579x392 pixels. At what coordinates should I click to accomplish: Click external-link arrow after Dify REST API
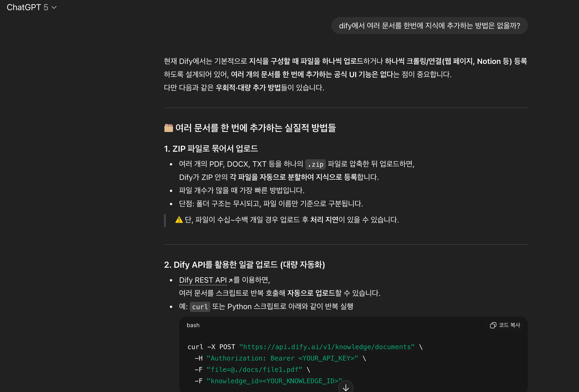click(231, 281)
